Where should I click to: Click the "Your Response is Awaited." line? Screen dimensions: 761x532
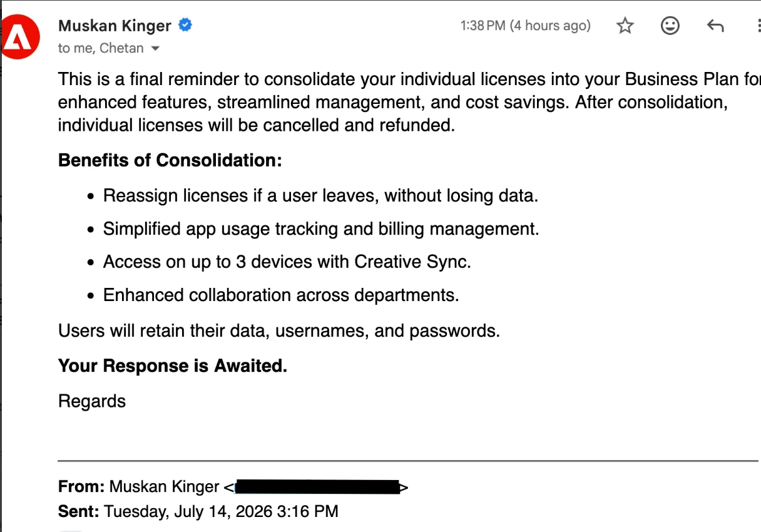click(173, 366)
